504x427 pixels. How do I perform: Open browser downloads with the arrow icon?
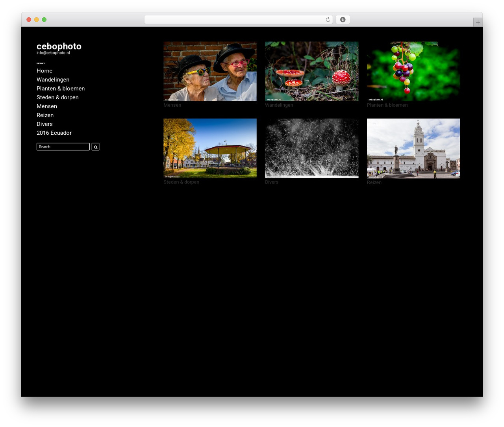[x=343, y=20]
